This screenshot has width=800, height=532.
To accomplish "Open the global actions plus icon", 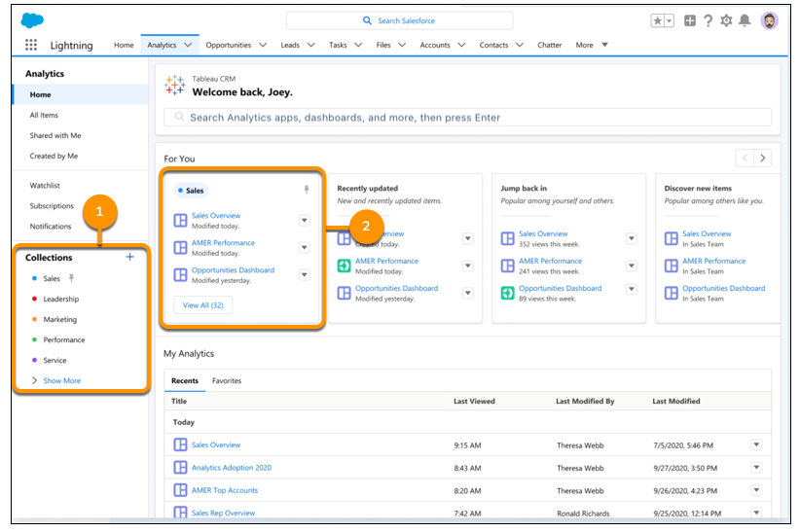I will 690,20.
